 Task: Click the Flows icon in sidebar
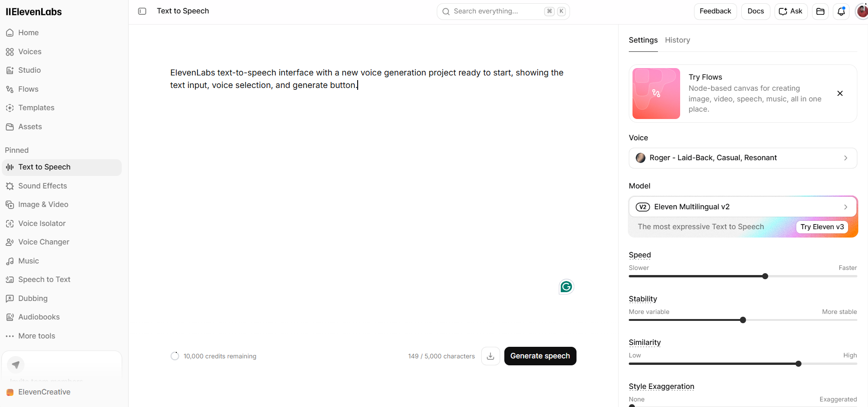coord(10,89)
